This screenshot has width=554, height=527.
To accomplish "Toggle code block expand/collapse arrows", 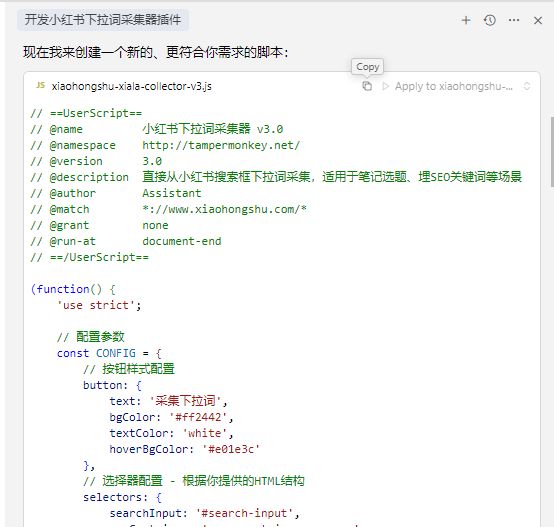I will pos(526,86).
